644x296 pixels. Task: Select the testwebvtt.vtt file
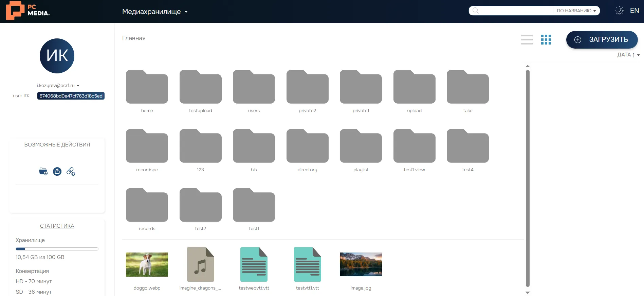pyautogui.click(x=254, y=264)
